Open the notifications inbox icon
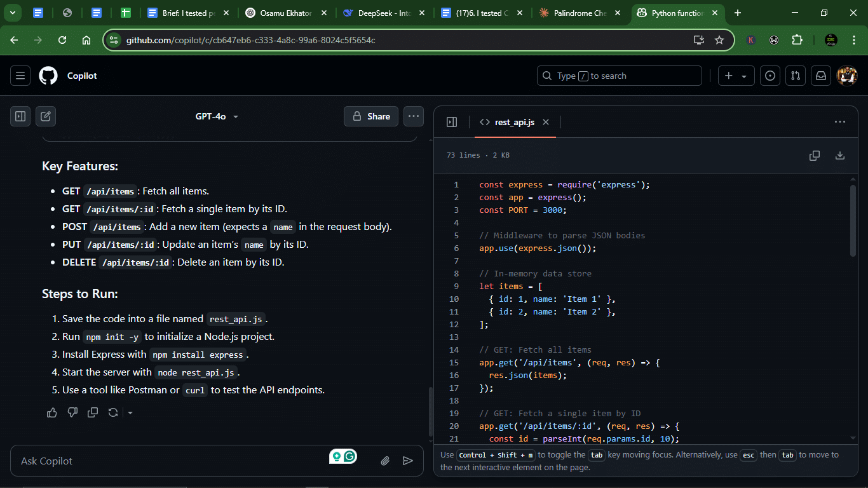The width and height of the screenshot is (868, 488). click(x=821, y=76)
